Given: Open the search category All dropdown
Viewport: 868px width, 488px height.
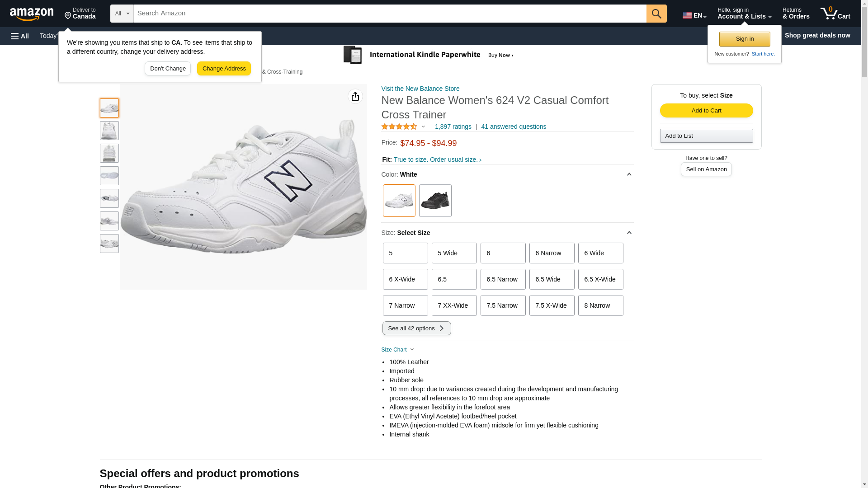Looking at the screenshot, I should [x=122, y=14].
